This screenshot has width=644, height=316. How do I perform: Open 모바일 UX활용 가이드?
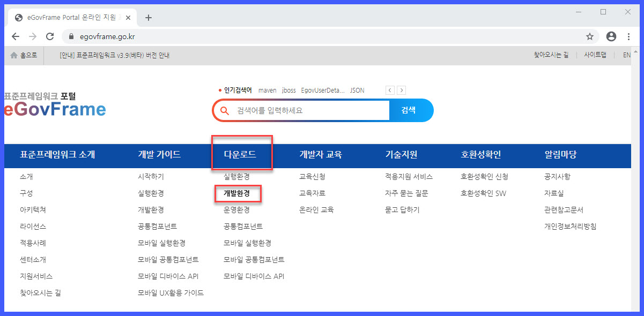171,293
